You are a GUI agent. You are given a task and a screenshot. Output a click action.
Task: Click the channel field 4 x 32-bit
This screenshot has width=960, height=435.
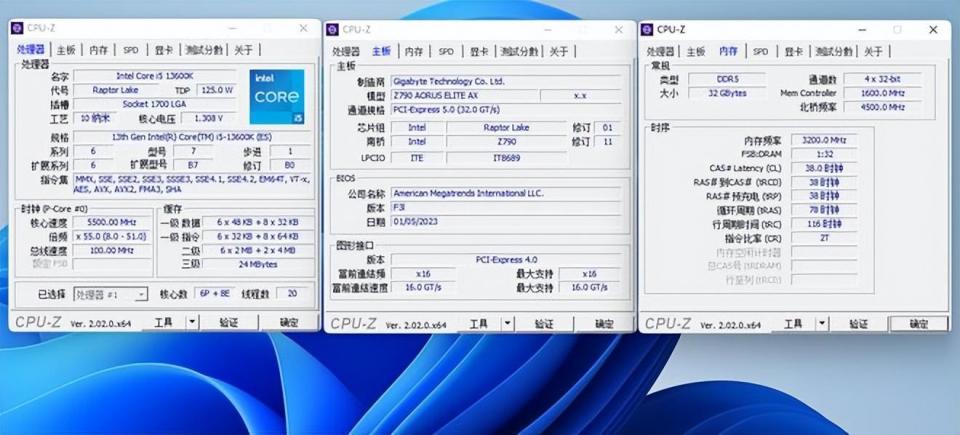click(x=882, y=79)
